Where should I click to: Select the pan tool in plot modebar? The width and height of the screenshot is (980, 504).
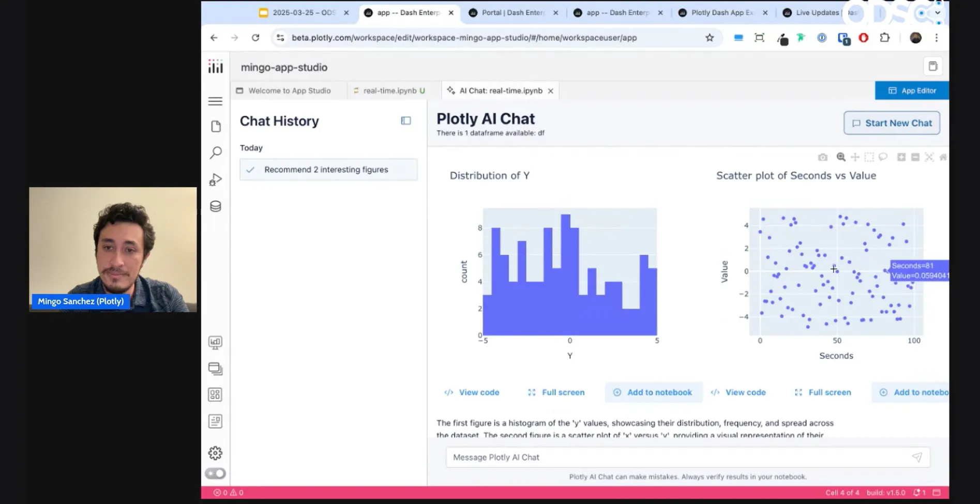(855, 157)
